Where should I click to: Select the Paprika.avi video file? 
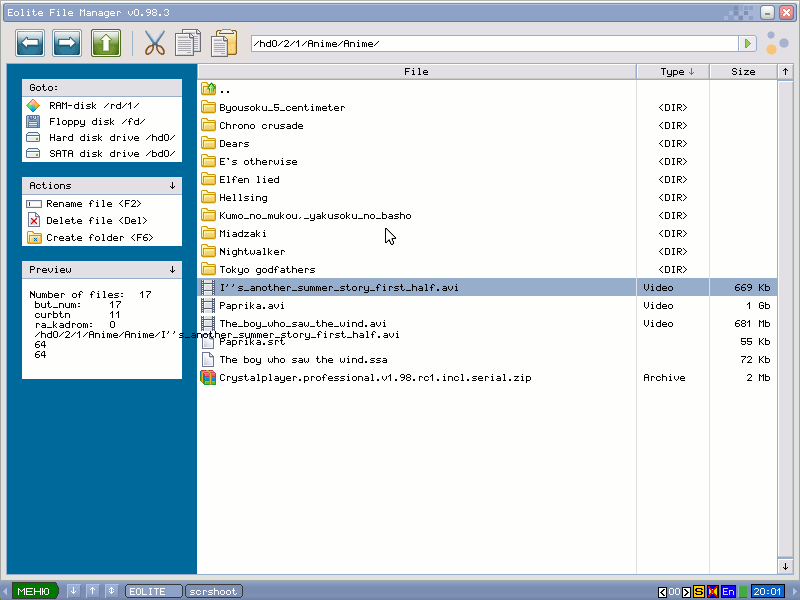pyautogui.click(x=252, y=306)
